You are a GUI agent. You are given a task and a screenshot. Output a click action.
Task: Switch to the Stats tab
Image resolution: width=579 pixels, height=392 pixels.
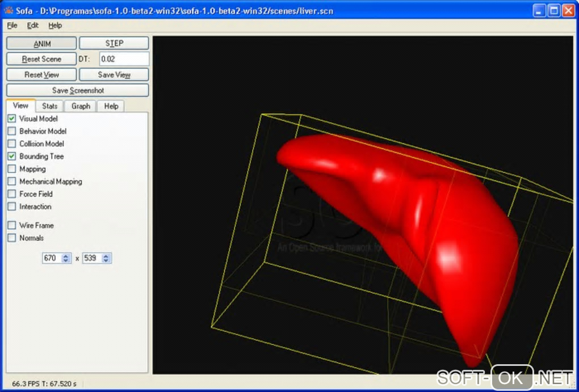pos(49,106)
